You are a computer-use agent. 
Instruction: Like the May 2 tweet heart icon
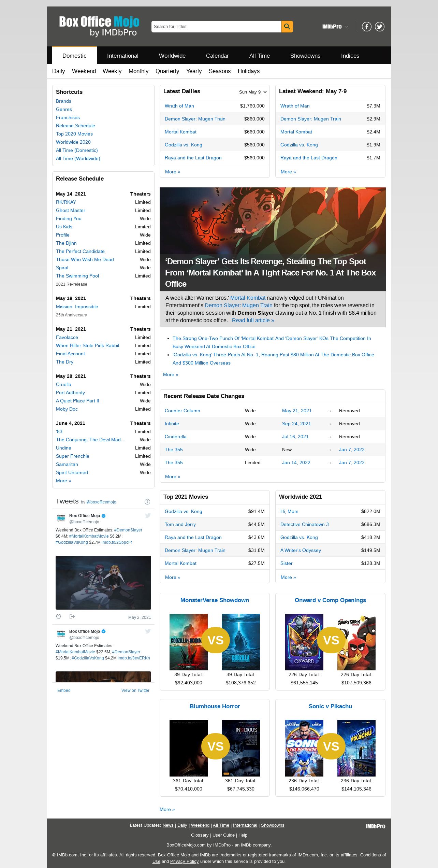59,617
